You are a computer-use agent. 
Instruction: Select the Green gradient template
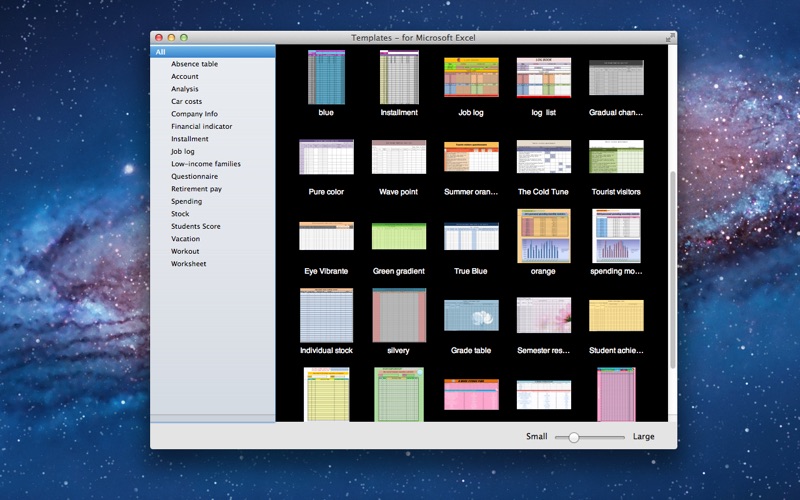pyautogui.click(x=399, y=236)
